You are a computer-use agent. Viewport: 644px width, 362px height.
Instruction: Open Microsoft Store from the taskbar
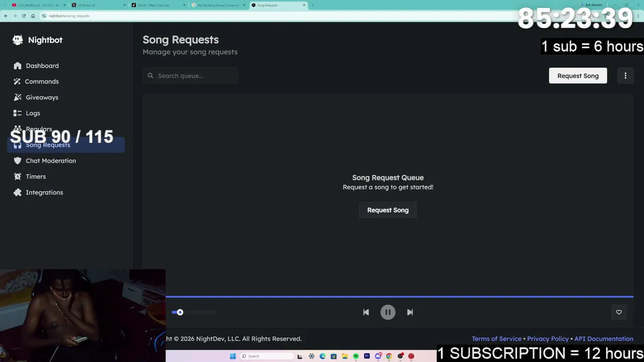[334, 356]
